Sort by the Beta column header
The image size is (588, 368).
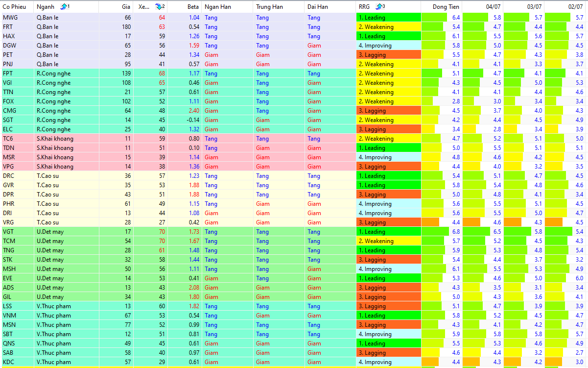click(x=193, y=7)
